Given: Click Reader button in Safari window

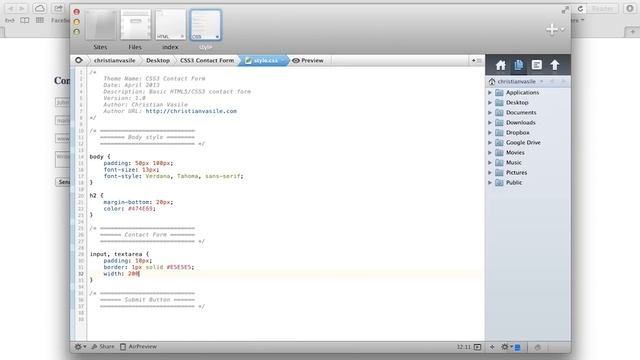Looking at the screenshot, I should point(602,9).
